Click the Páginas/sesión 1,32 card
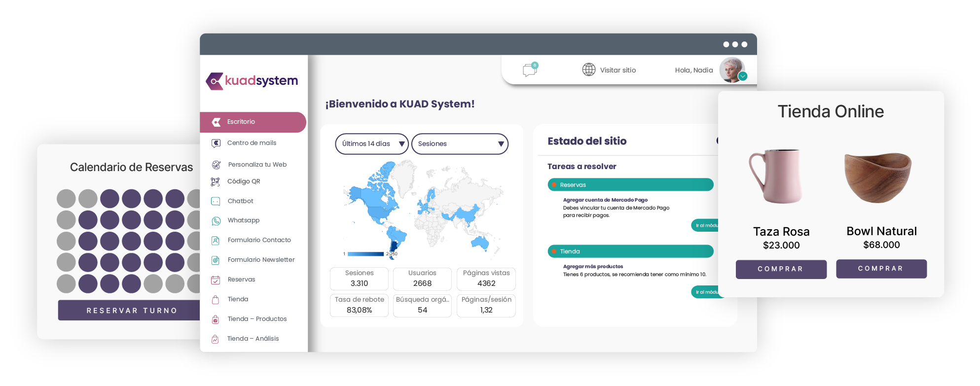 pyautogui.click(x=486, y=305)
